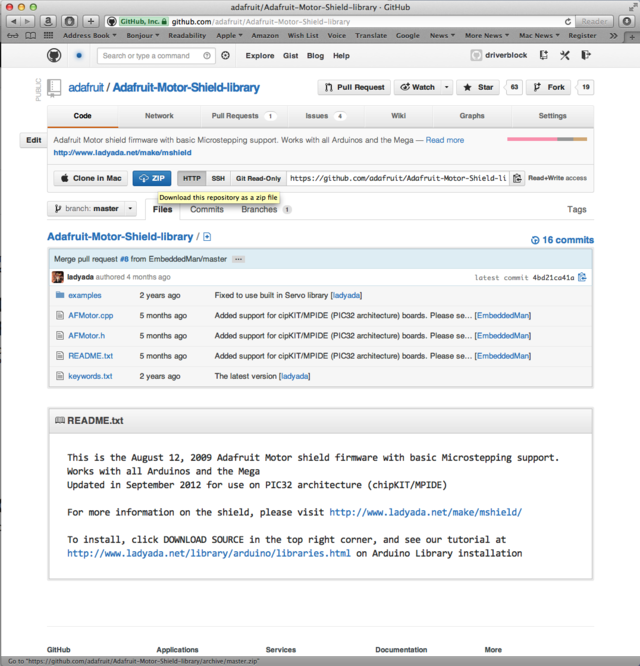The width and height of the screenshot is (640, 666).
Task: Open the ladyada.net/make/mshield description link
Action: (x=122, y=152)
